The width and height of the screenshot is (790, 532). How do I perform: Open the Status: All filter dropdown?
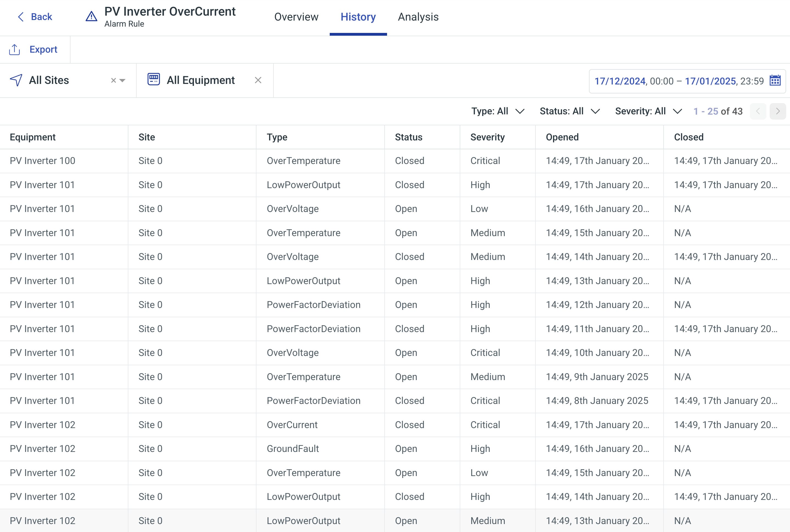click(570, 111)
